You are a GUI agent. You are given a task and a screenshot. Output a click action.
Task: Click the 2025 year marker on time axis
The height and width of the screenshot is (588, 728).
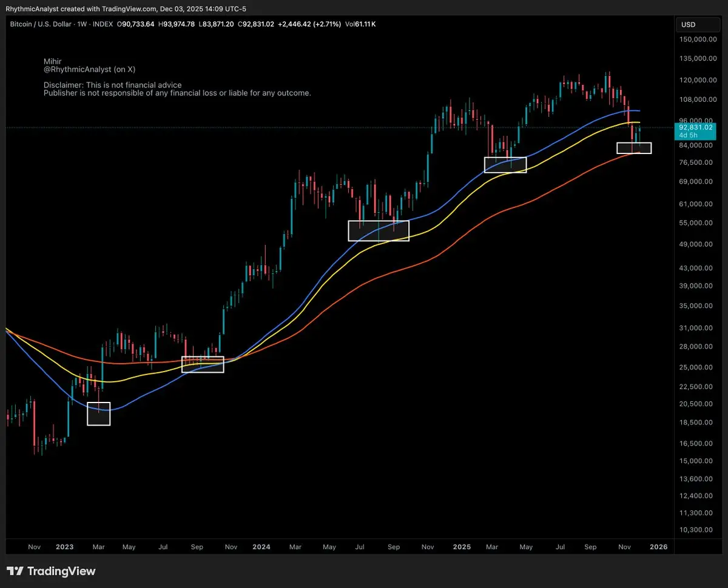point(462,547)
